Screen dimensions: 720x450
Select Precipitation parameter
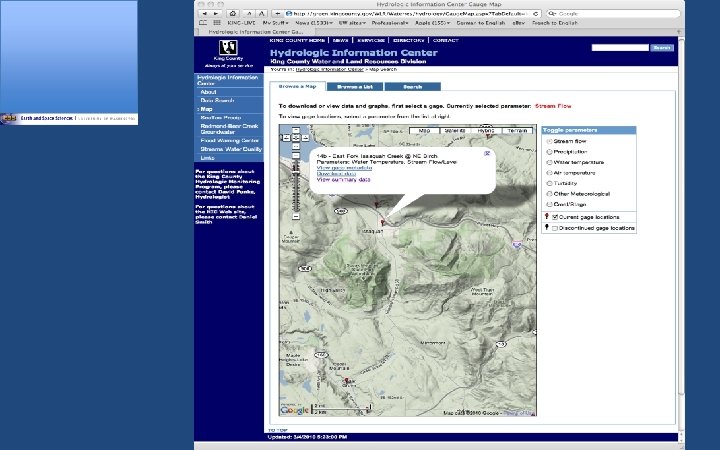(x=549, y=152)
